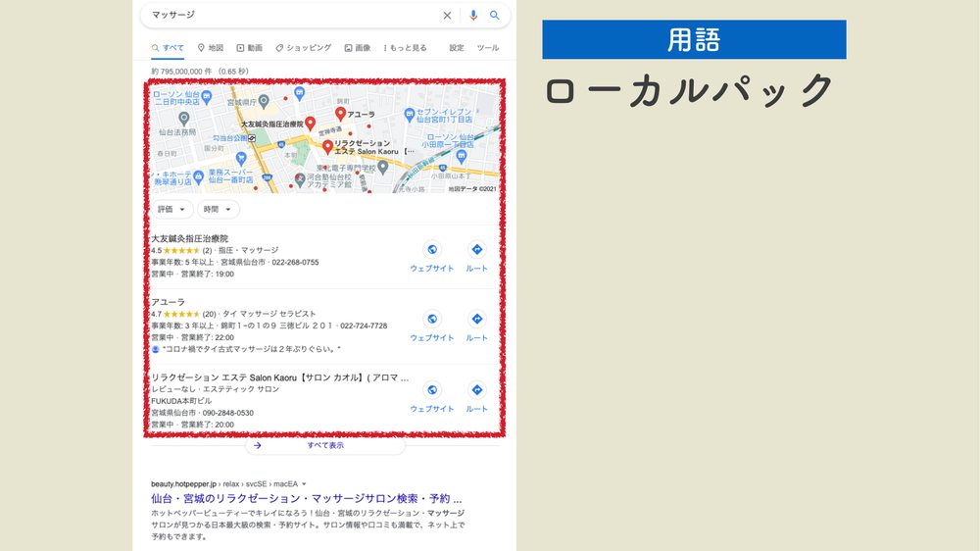Switch to the 地図 tab
The width and height of the screenshot is (980, 551).
211,47
